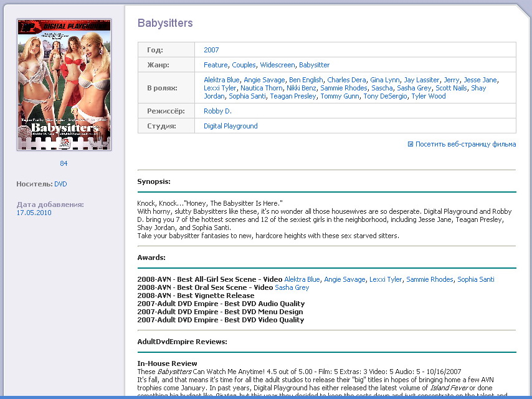Open Sophia Santi in the Awards section

476,279
